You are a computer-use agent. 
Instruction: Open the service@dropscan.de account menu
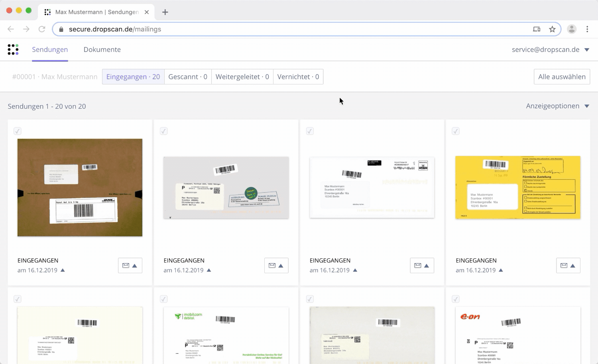(x=550, y=50)
